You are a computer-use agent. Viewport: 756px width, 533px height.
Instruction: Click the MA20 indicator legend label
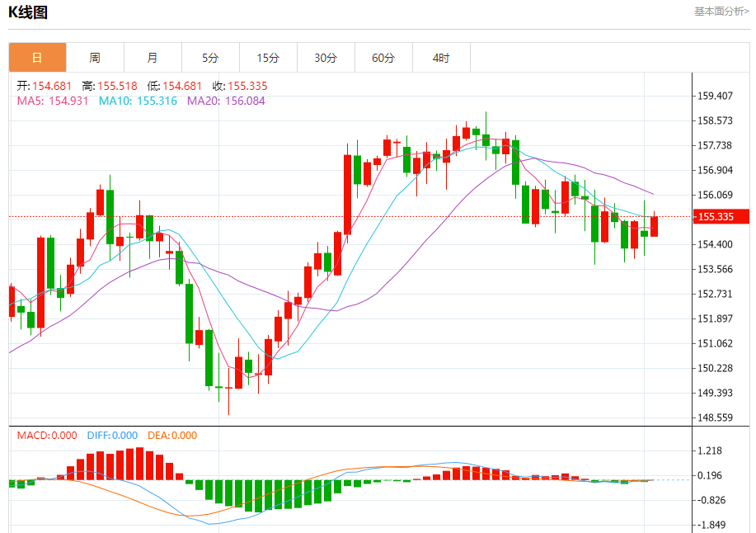point(226,101)
